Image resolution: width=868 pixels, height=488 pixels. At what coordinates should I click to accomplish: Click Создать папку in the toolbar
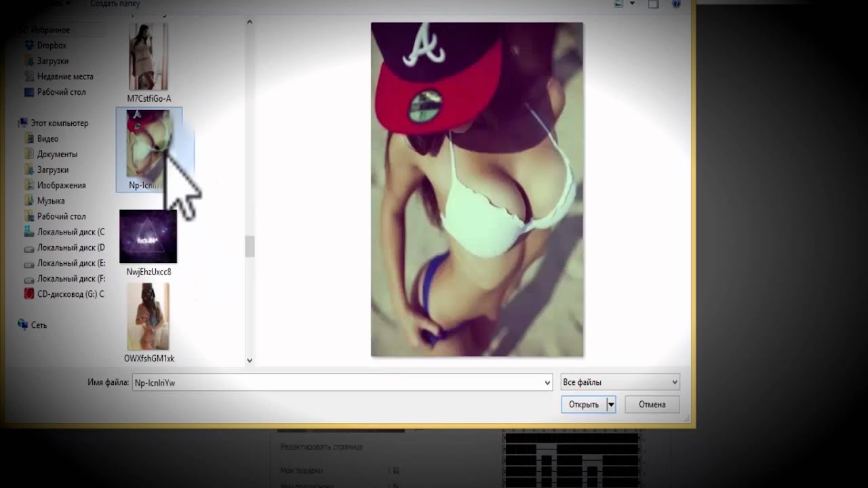point(115,3)
